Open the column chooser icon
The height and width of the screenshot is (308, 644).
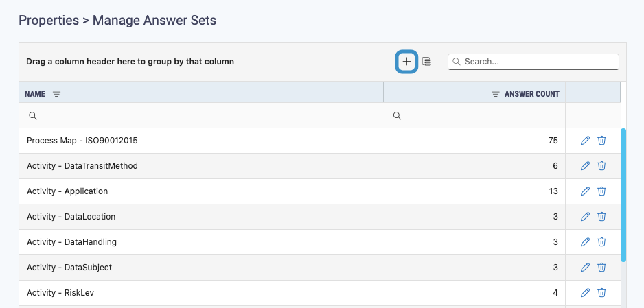click(x=426, y=62)
